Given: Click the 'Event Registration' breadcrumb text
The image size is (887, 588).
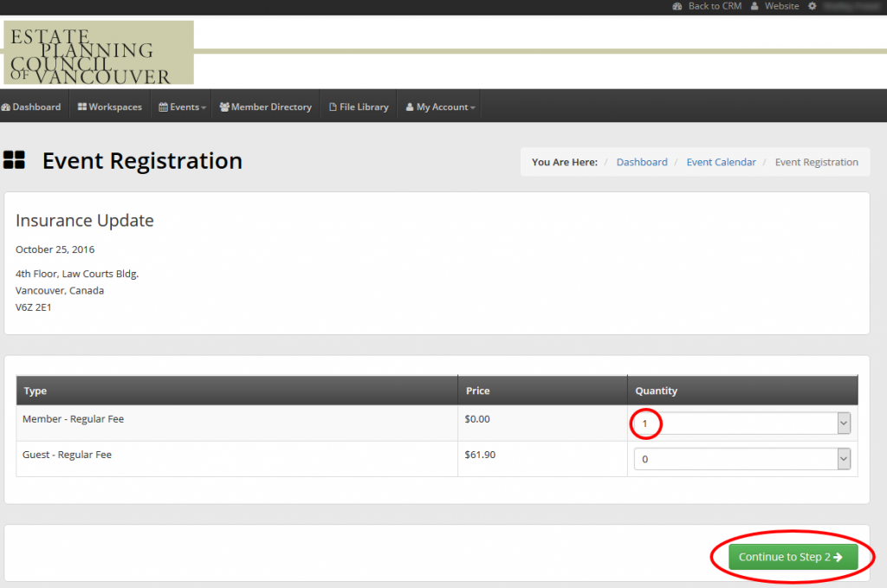Looking at the screenshot, I should 816,162.
